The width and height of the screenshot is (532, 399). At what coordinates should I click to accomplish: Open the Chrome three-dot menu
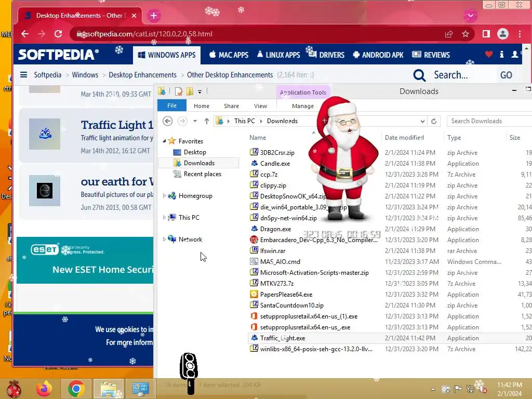pos(520,34)
